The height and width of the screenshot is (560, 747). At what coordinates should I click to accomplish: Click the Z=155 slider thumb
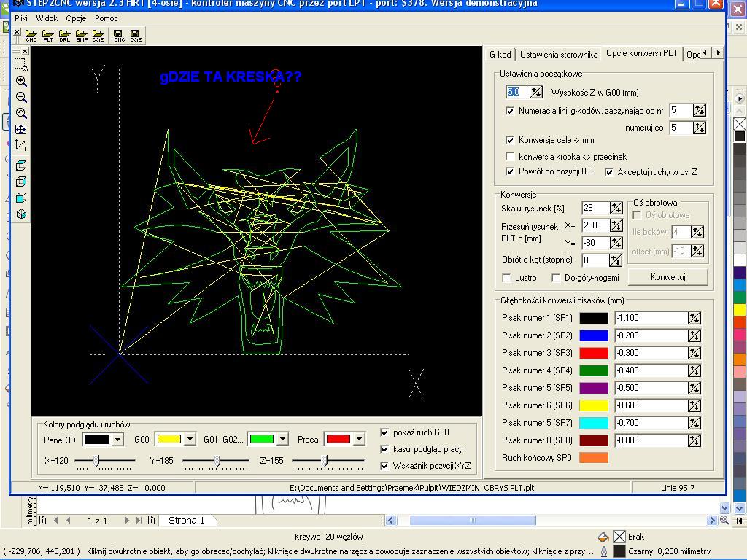[325, 461]
